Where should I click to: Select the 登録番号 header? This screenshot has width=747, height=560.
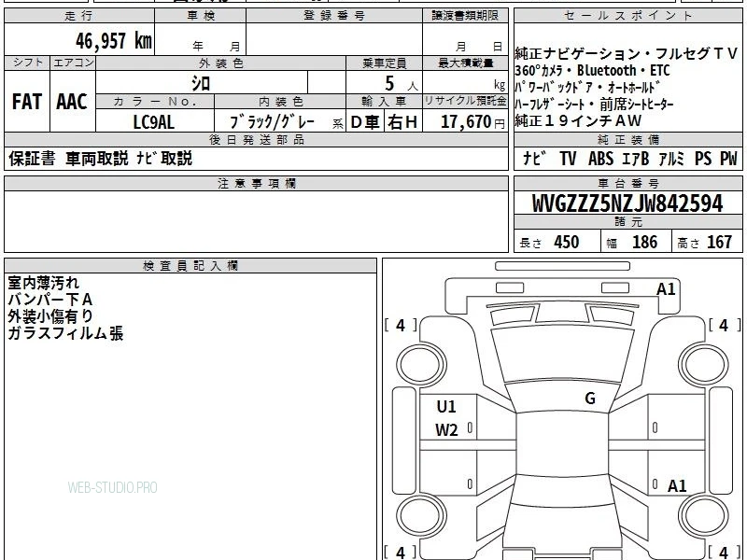pos(334,16)
